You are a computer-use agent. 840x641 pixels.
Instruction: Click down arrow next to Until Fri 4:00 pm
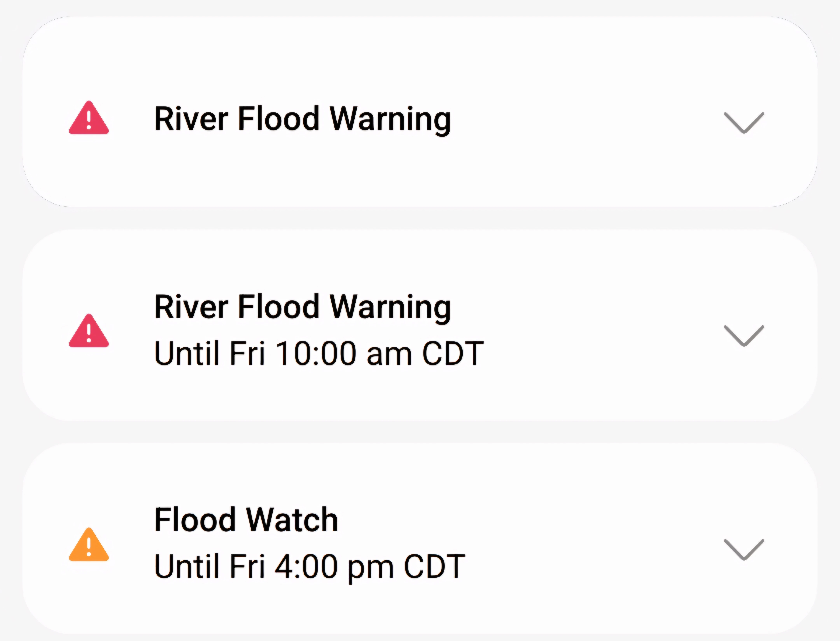(x=744, y=549)
